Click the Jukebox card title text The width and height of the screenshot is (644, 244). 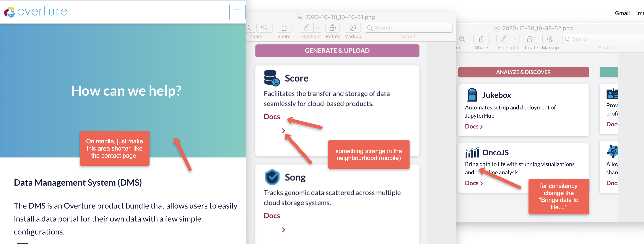pyautogui.click(x=496, y=95)
